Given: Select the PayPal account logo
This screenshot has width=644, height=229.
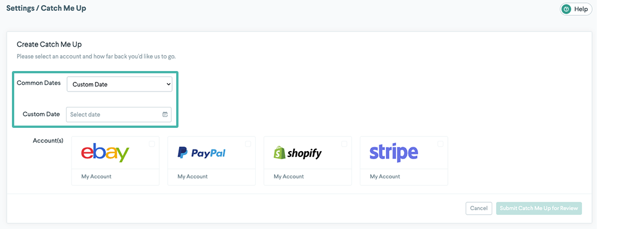Looking at the screenshot, I should click(201, 153).
